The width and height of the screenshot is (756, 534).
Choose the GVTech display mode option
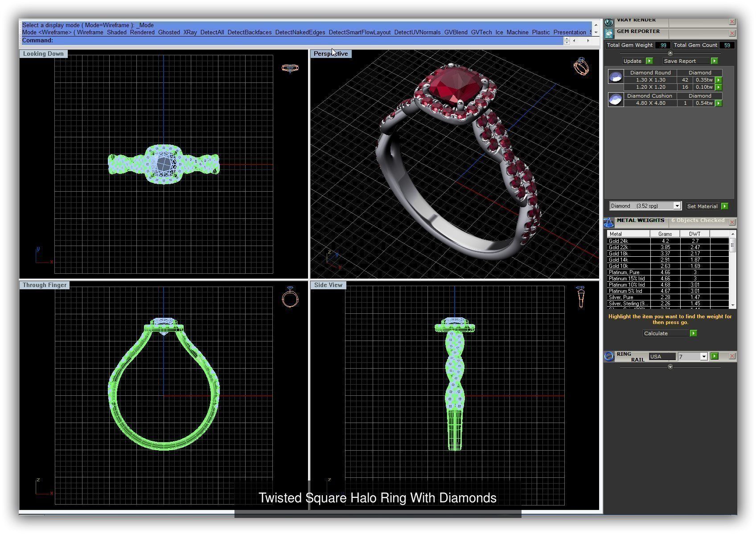pos(481,33)
